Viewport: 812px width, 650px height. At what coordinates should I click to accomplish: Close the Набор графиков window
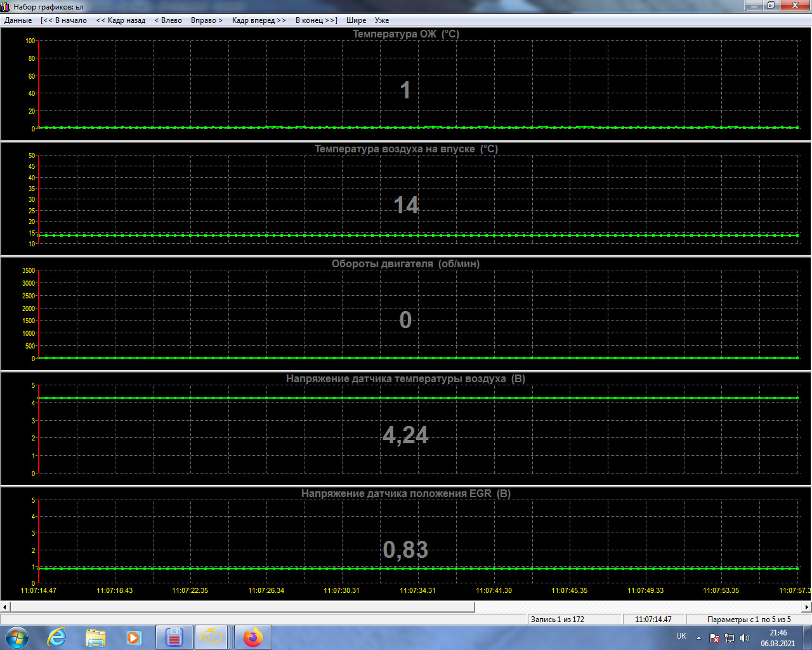click(794, 5)
